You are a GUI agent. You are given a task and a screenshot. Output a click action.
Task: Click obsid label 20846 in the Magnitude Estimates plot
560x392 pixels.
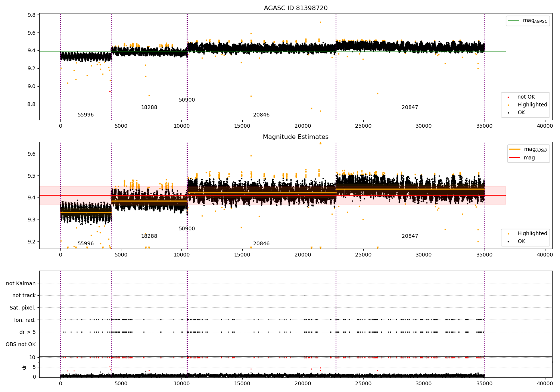click(x=261, y=244)
